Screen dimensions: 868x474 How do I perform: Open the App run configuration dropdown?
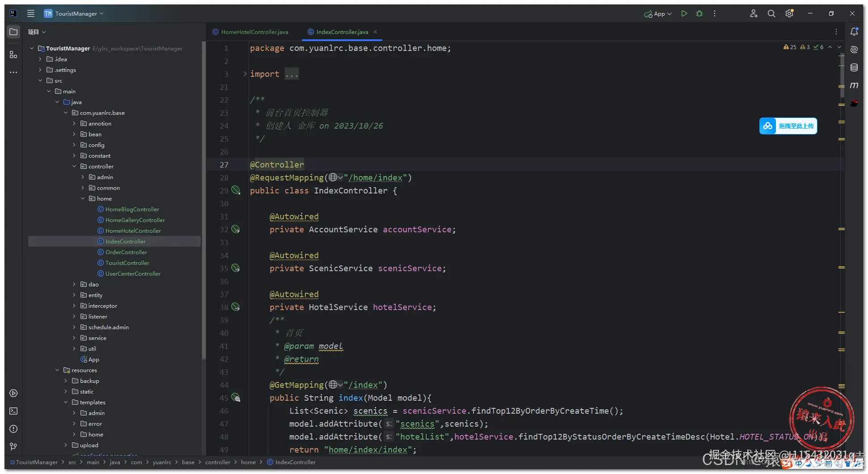point(658,14)
